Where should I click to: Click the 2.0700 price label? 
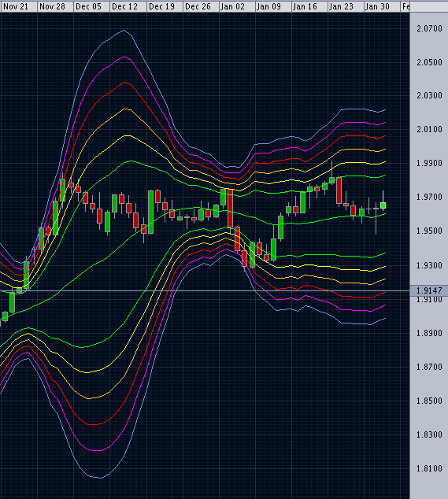[430, 28]
